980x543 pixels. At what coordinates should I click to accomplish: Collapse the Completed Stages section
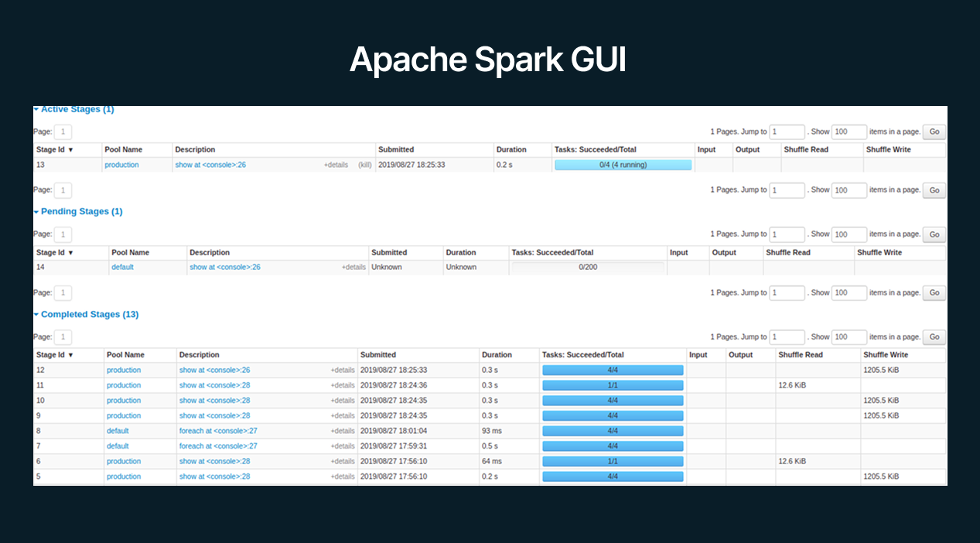click(x=89, y=315)
